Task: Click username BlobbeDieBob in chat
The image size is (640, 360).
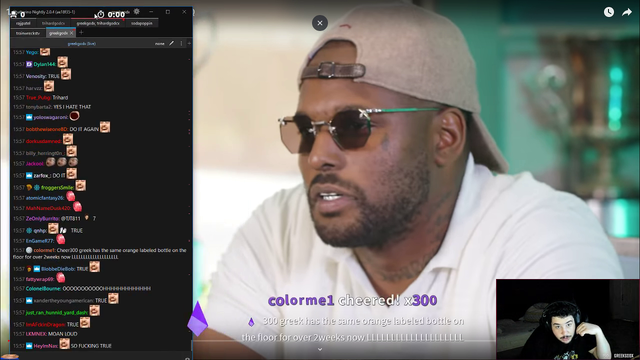Action: pos(58,269)
